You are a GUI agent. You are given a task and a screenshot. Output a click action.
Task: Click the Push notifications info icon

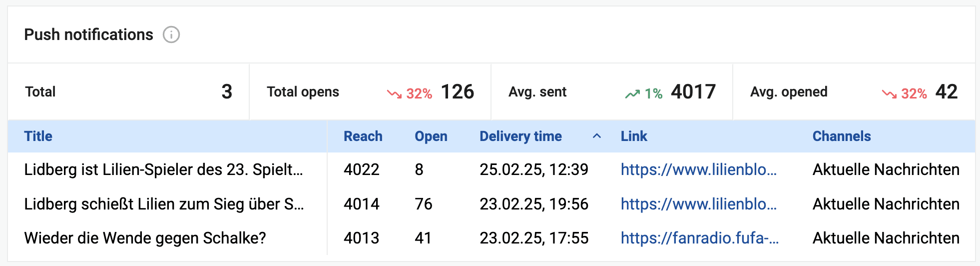pos(171,35)
